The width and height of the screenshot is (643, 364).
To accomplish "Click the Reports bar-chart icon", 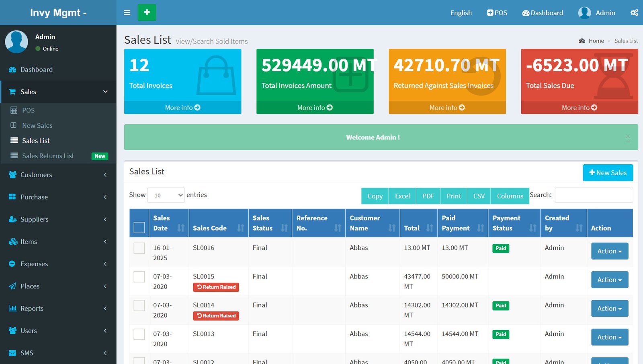I will click(x=12, y=309).
